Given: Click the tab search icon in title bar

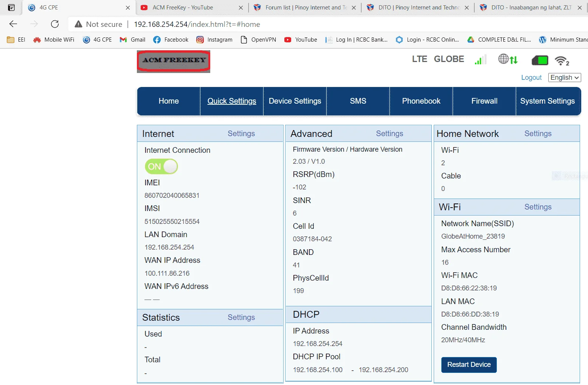Looking at the screenshot, I should (x=11, y=8).
